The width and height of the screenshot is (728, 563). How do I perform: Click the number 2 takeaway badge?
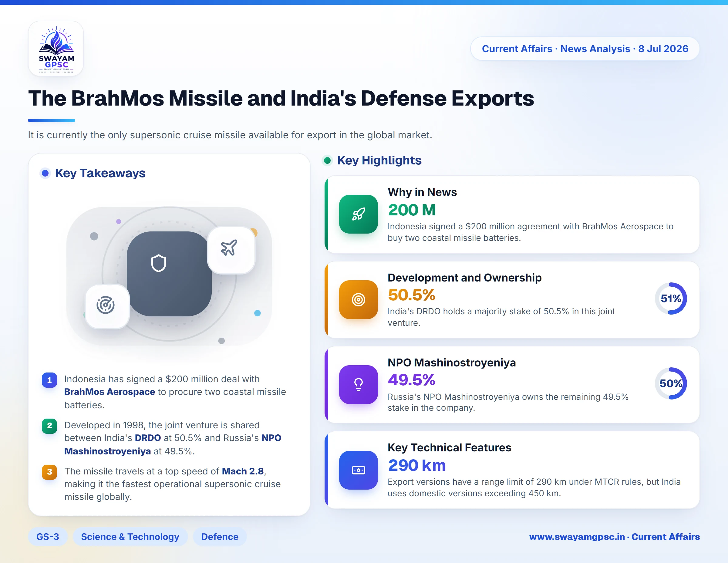point(49,426)
